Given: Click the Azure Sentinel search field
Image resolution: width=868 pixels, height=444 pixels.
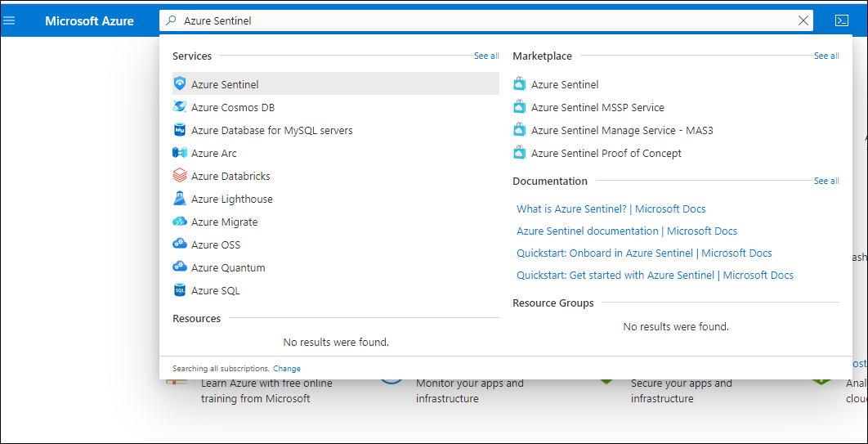Looking at the screenshot, I should tap(486, 21).
